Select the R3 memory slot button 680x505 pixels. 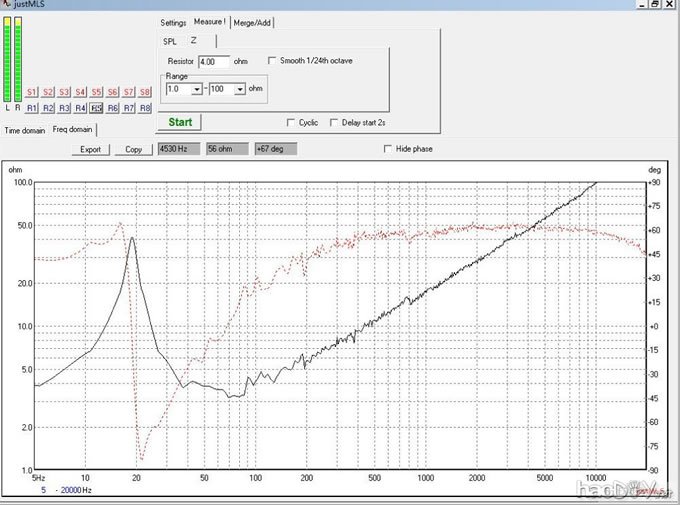click(x=65, y=107)
